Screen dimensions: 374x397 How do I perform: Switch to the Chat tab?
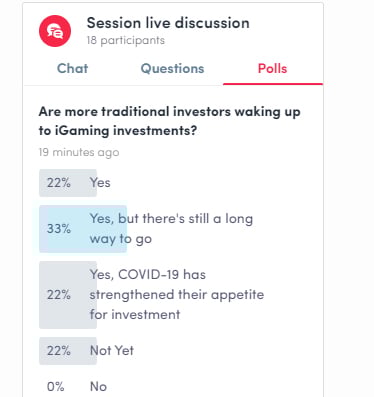click(x=72, y=69)
